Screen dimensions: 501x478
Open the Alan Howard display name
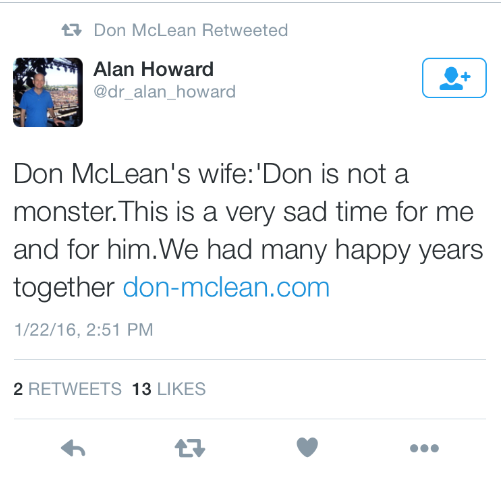153,69
